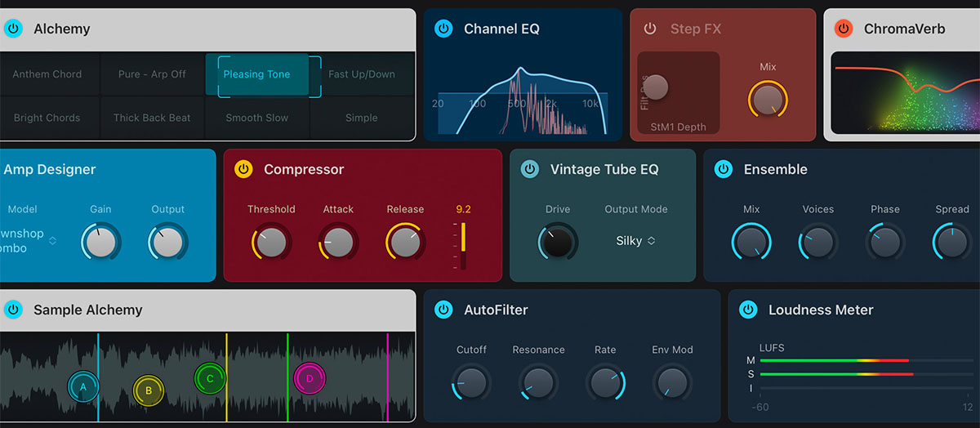Enable the Step FX power button

(x=650, y=29)
